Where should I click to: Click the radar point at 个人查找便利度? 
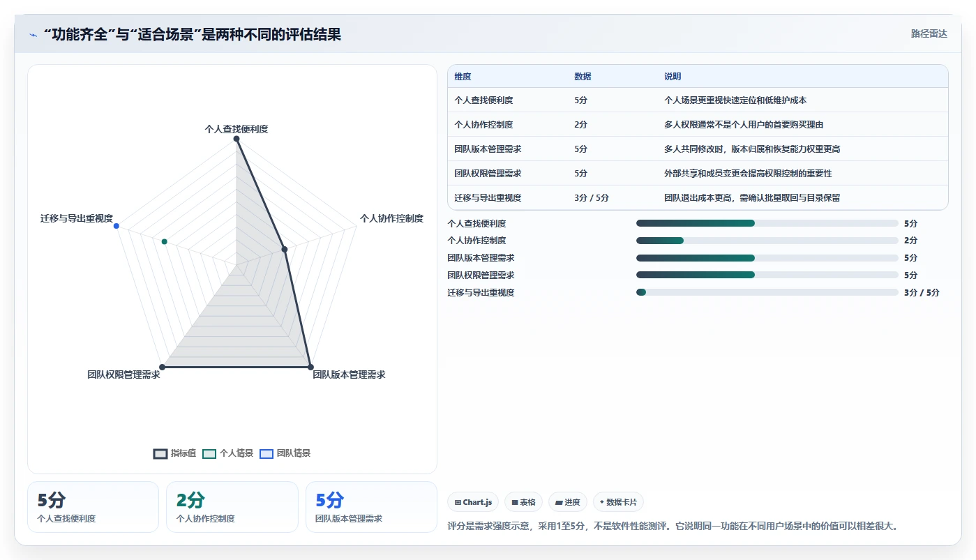[x=237, y=139]
